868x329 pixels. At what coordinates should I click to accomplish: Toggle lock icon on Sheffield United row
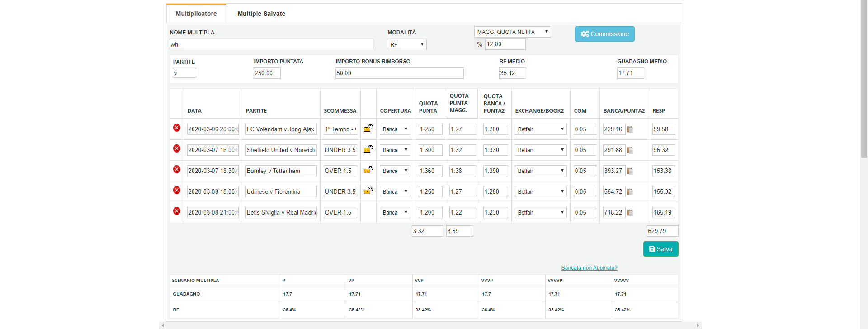[368, 149]
